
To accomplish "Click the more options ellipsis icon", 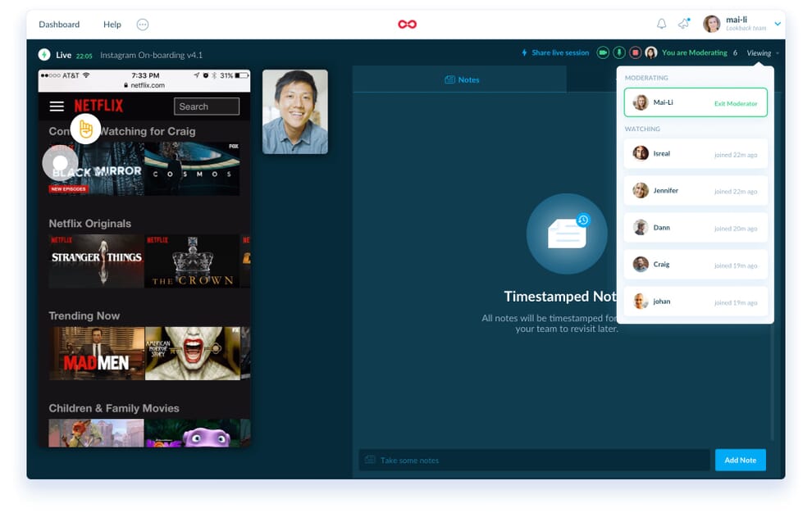I will pos(143,25).
